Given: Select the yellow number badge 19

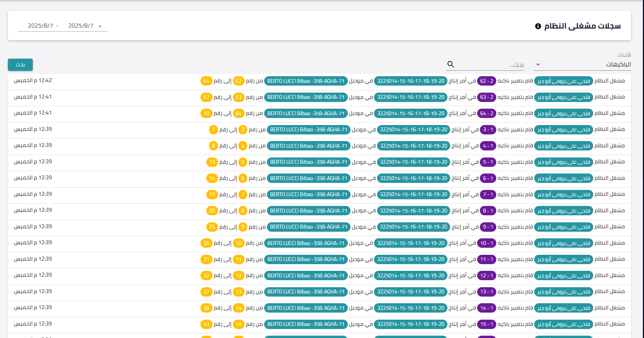Looking at the screenshot, I should click(212, 194).
